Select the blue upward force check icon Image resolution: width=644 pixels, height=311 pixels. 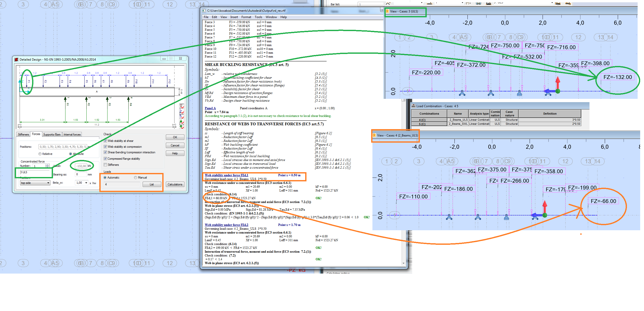(x=181, y=116)
